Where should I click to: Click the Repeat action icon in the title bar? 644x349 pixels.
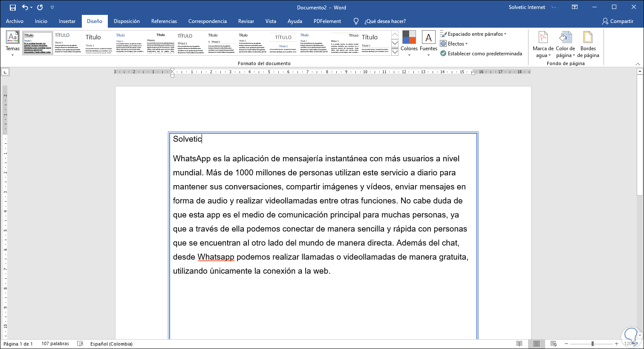coord(40,7)
